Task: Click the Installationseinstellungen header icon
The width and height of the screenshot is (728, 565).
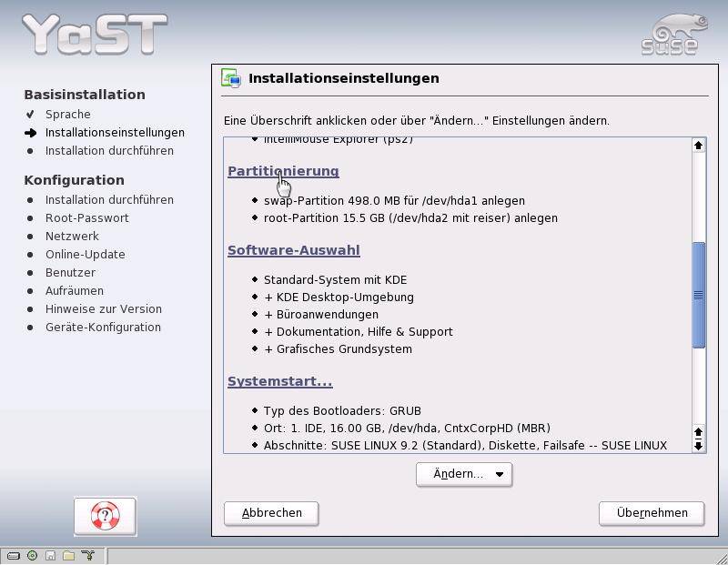Action: click(x=231, y=78)
